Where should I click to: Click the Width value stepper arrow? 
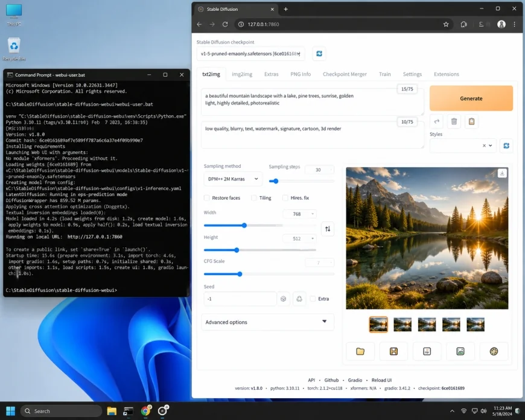(x=313, y=214)
